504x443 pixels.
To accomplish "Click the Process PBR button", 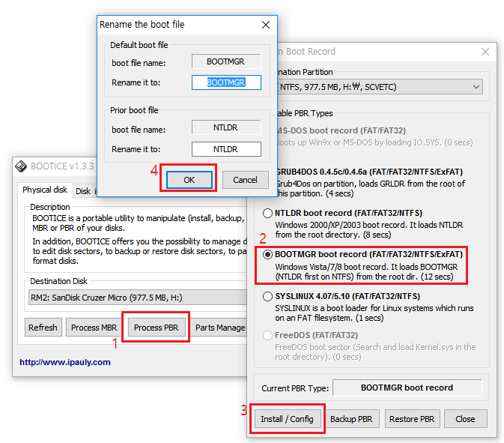I will coord(157,328).
